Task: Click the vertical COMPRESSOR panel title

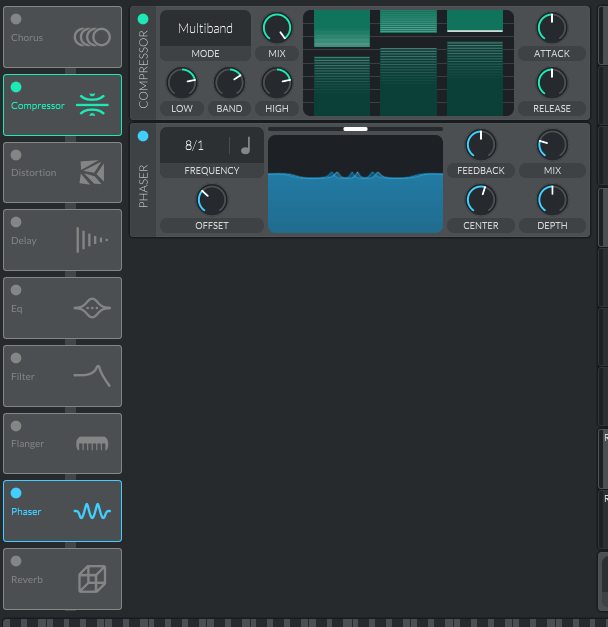Action: click(143, 69)
